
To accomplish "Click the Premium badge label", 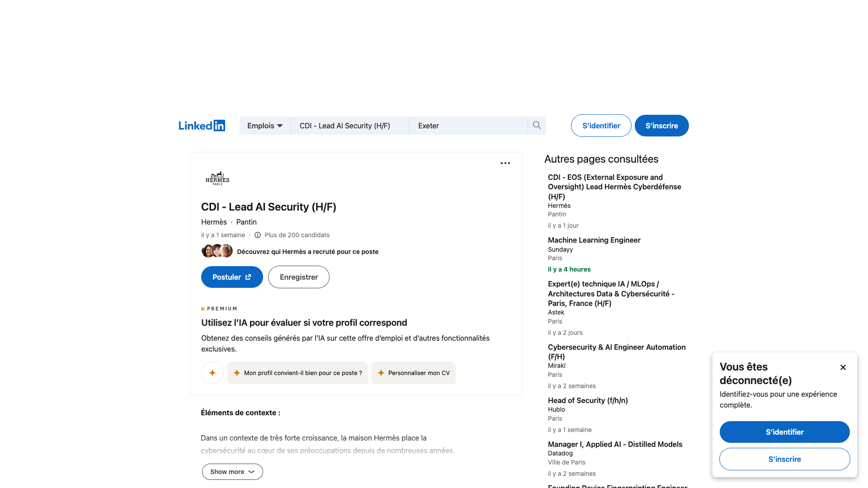I will [x=219, y=309].
